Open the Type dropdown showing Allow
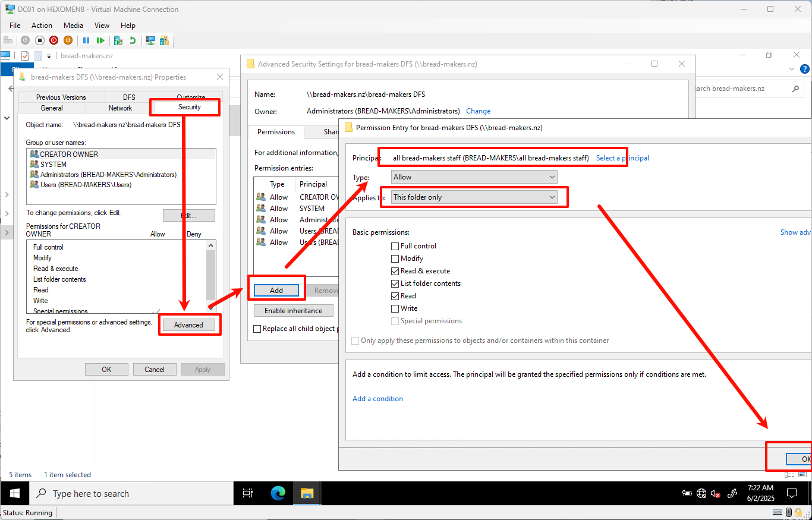Viewport: 812px width, 520px height. (474, 177)
